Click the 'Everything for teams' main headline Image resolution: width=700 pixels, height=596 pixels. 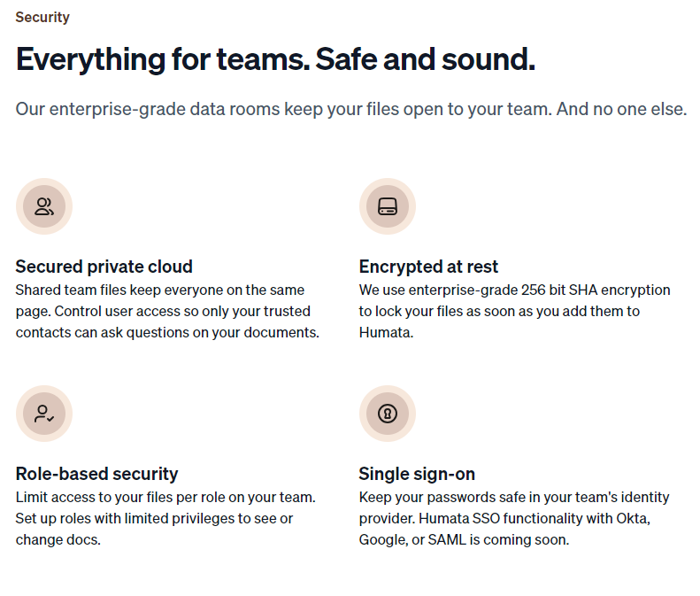pyautogui.click(x=275, y=59)
